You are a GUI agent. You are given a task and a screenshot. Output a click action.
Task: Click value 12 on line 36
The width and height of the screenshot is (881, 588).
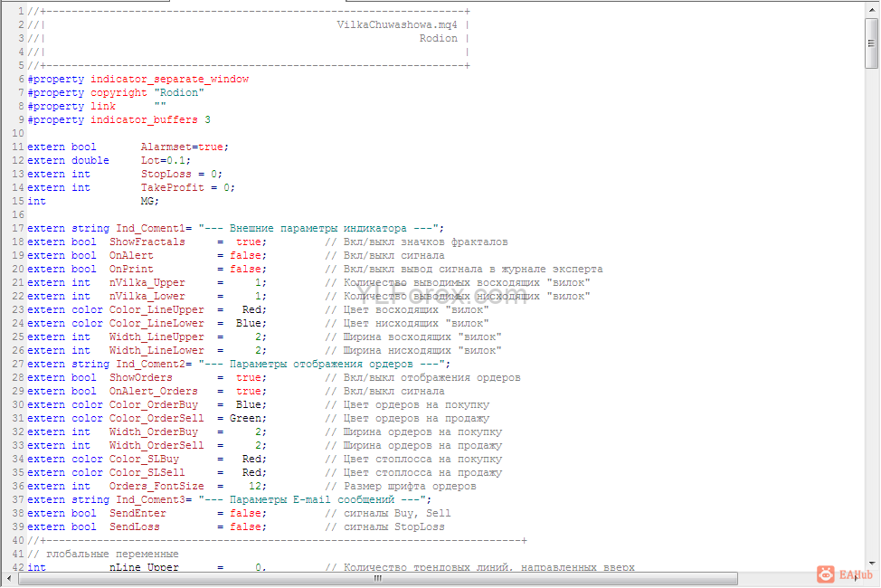pos(254,487)
